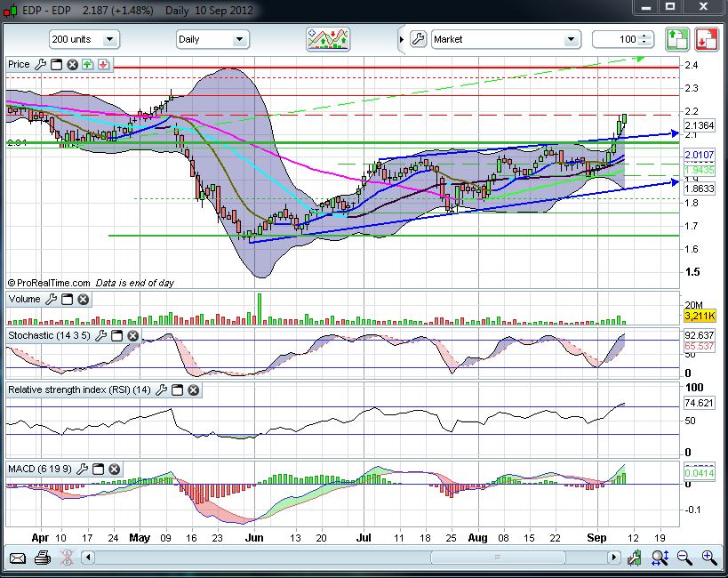Screen dimensions: 728x578
Task: Click the envelope email chart icon
Action: [x=18, y=558]
